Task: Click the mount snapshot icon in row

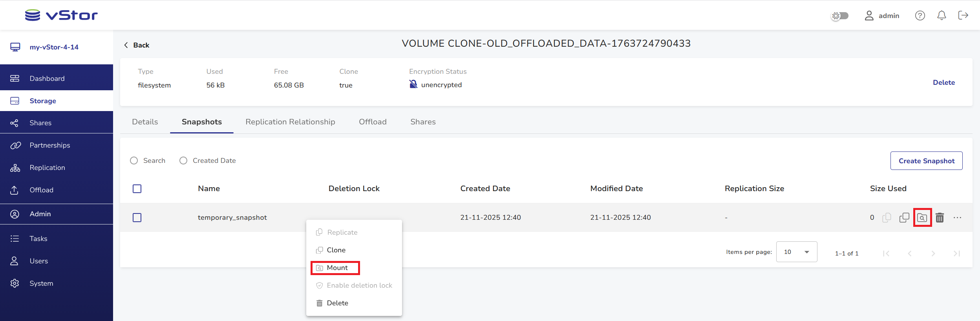Action: tap(922, 217)
